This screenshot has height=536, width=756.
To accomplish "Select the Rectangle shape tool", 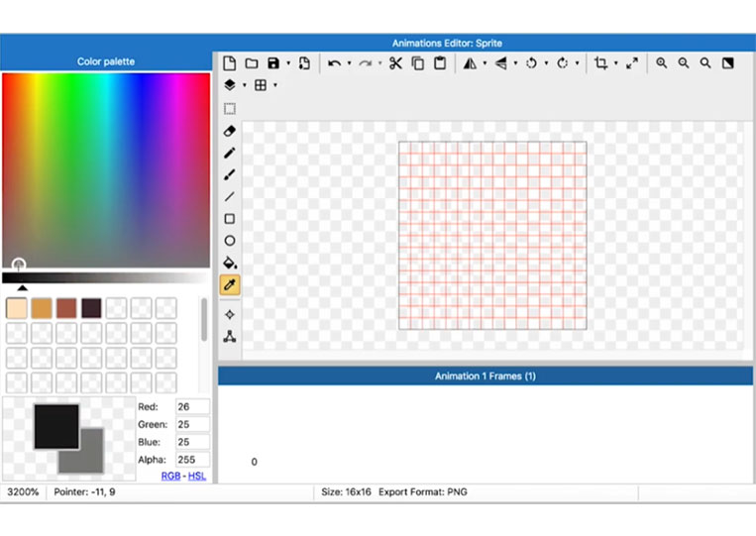I will pyautogui.click(x=230, y=219).
